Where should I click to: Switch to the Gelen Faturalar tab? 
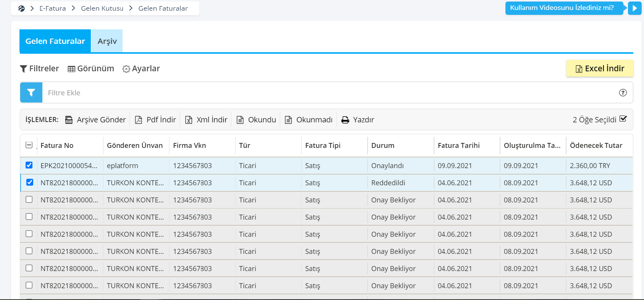pos(55,41)
